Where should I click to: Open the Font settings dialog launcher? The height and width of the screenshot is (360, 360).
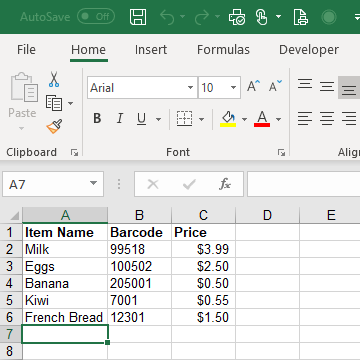[x=282, y=153]
